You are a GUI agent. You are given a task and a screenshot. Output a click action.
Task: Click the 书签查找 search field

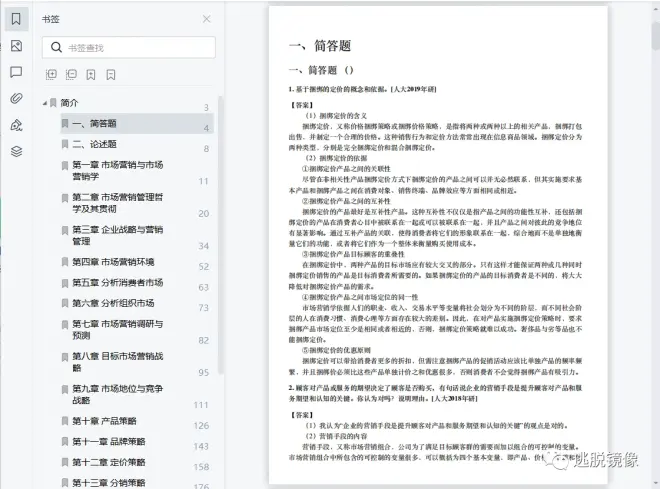click(x=135, y=47)
